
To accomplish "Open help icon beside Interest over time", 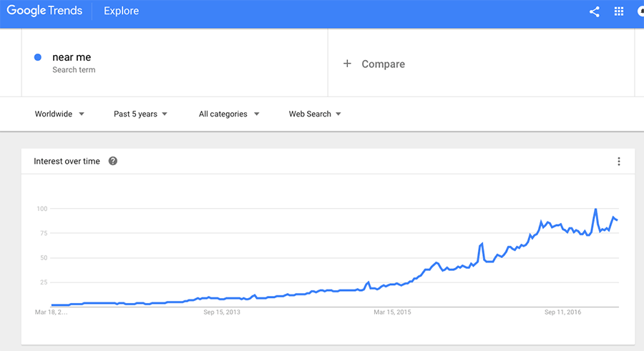I will (113, 161).
